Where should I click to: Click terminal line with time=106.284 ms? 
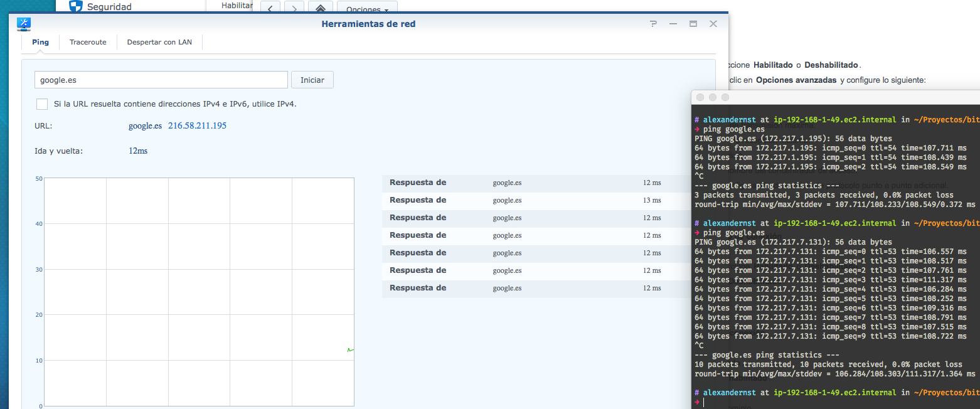tap(831, 289)
